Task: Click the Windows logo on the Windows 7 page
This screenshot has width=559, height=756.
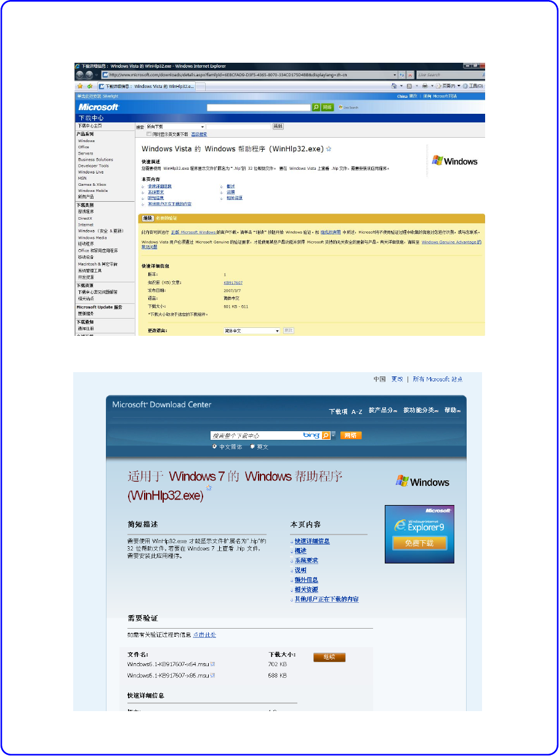Action: (422, 482)
